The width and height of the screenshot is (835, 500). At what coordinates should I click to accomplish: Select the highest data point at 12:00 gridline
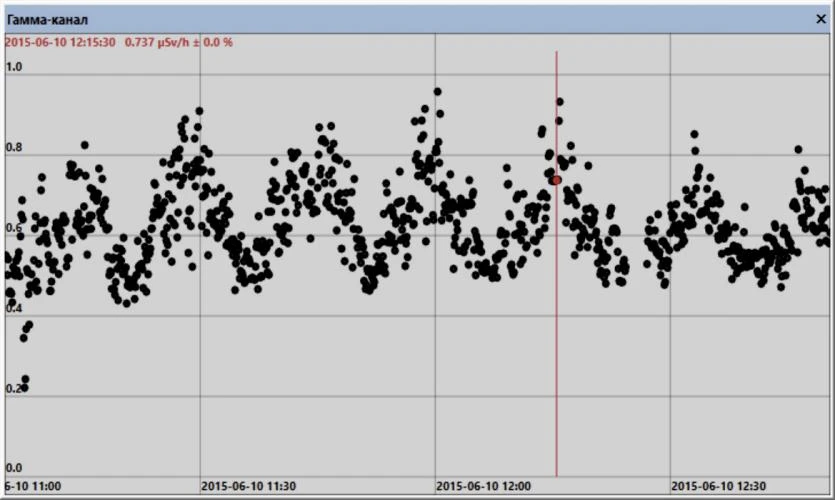(x=438, y=92)
